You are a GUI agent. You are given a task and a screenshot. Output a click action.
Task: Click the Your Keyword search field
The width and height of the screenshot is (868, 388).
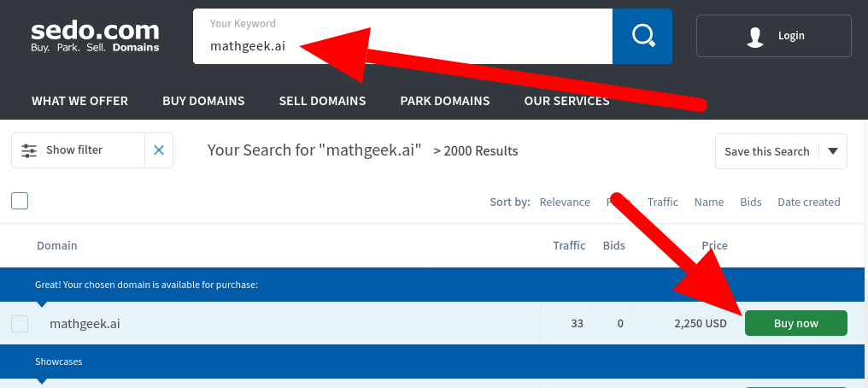[x=402, y=36]
